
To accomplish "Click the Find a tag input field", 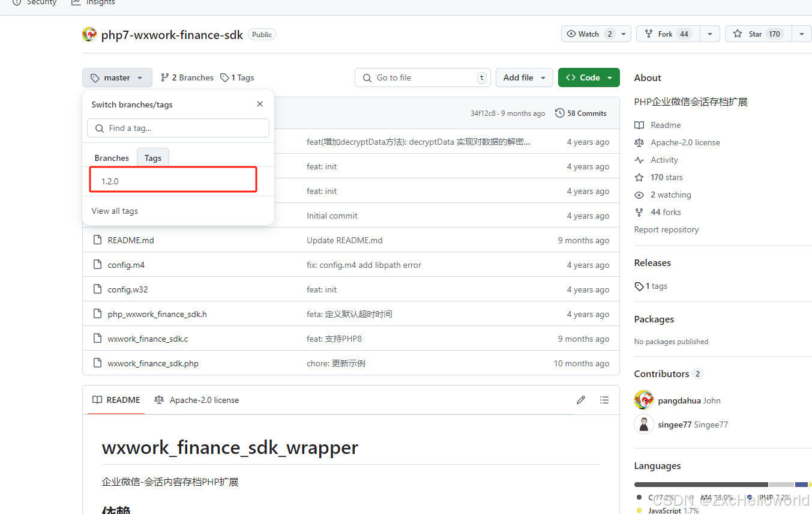I will 178,128.
